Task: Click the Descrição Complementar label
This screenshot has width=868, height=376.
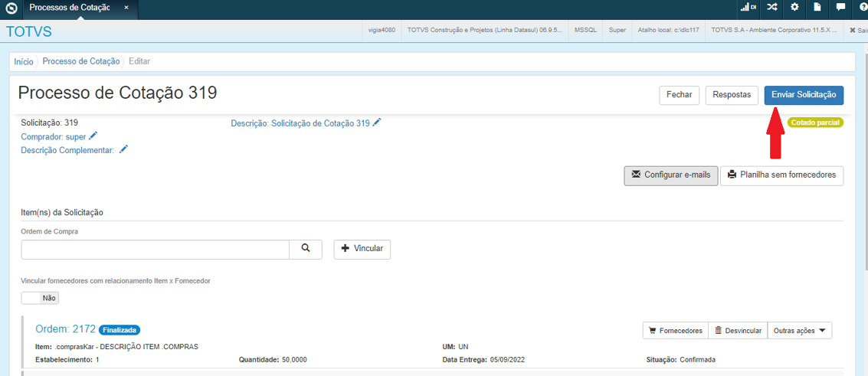Action: pos(67,150)
